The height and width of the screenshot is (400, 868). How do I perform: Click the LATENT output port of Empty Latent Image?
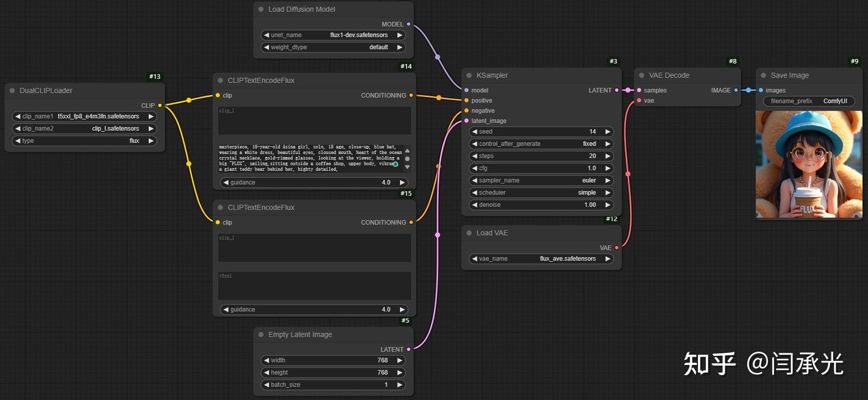(x=409, y=349)
